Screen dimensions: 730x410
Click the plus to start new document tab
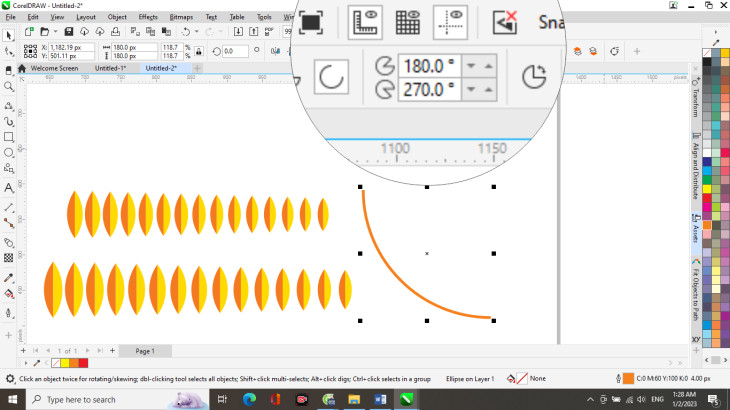(197, 68)
